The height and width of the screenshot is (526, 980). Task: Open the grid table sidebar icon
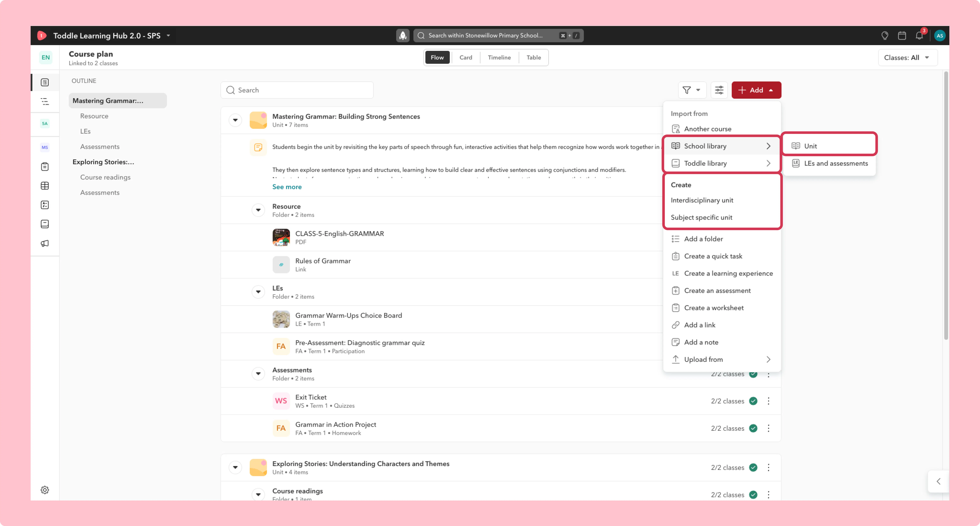click(x=45, y=186)
